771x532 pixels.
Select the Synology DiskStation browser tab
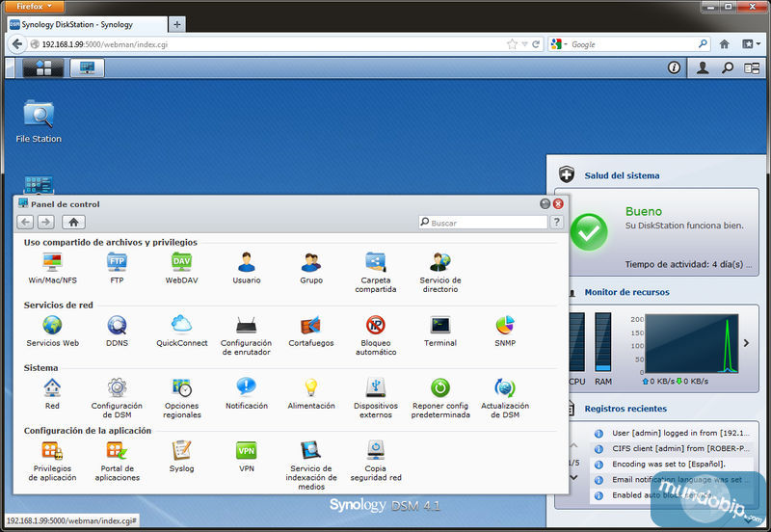87,24
